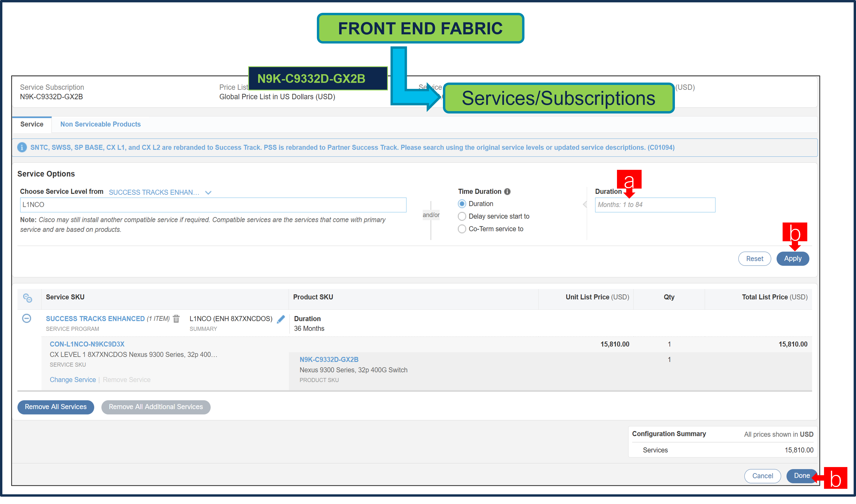Click the info icon beside Time Duration
Viewport: 856px width, 504px height.
coord(507,191)
